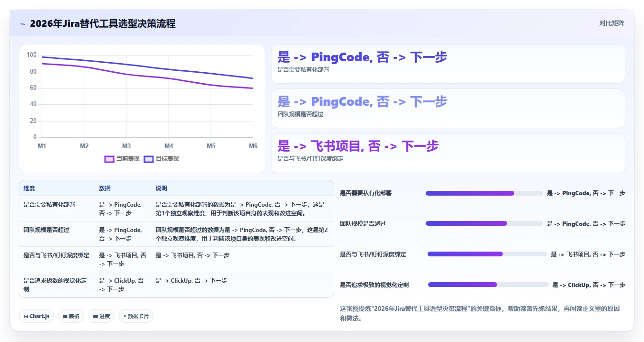This screenshot has height=342, width=644.
Task: Click the 100 value on the chart y-axis
Action: click(x=32, y=55)
